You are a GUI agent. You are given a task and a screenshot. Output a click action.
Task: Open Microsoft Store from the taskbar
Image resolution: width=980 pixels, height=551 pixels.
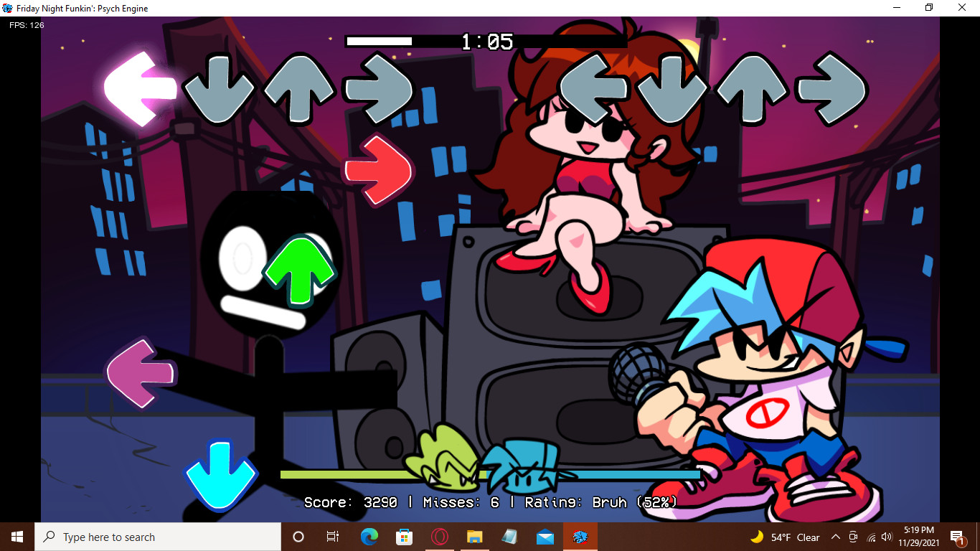(x=404, y=537)
